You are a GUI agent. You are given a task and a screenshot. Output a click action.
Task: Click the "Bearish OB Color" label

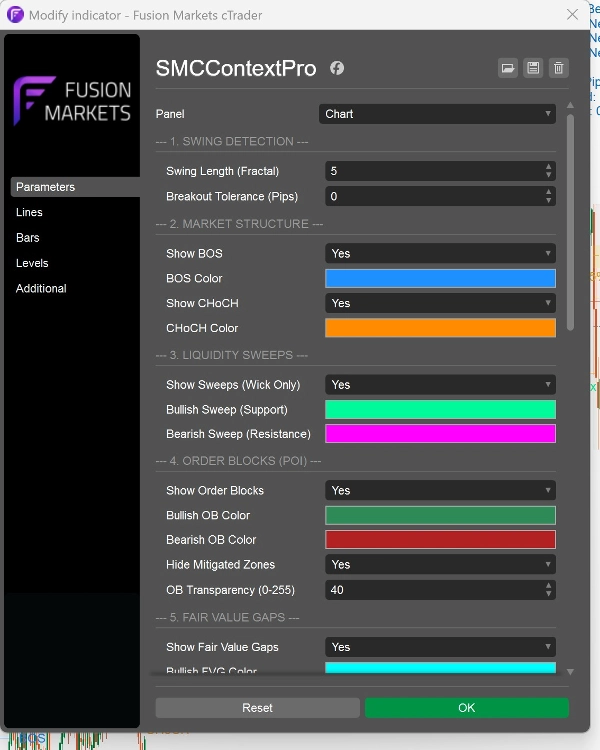(x=211, y=540)
